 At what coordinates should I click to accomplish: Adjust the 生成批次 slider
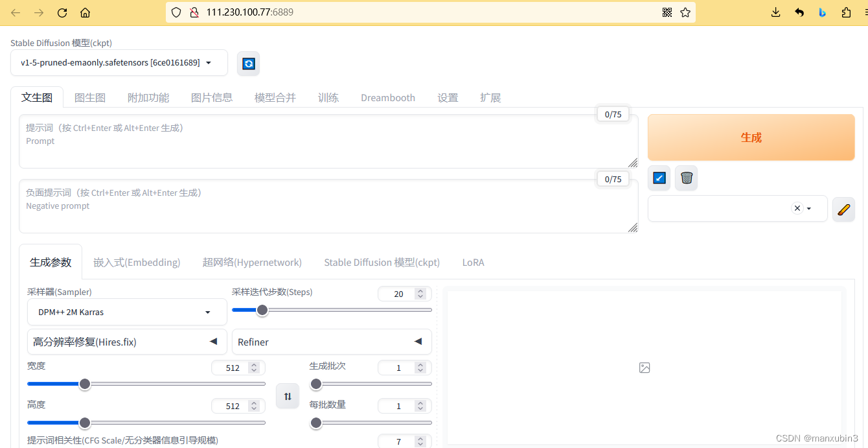[371, 384]
